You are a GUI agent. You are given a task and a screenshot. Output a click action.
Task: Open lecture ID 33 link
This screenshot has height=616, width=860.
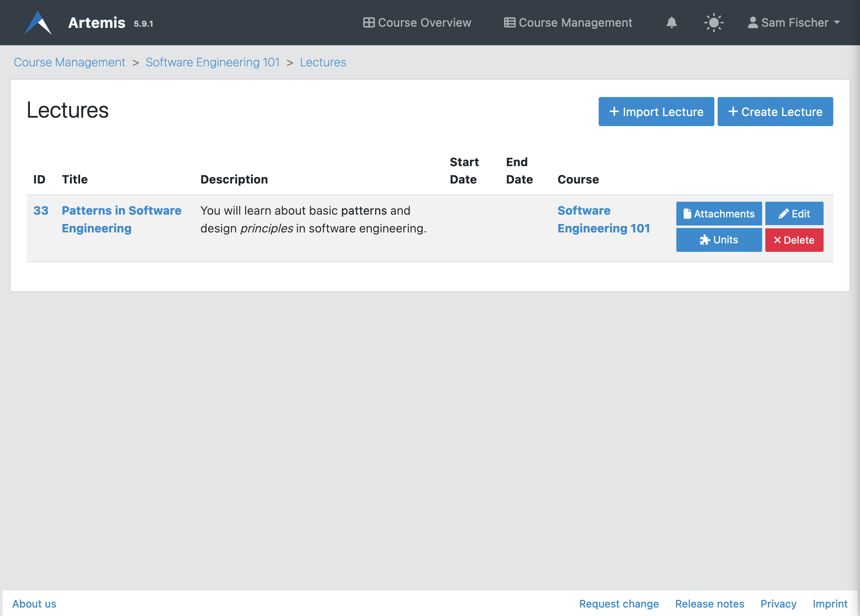(x=41, y=211)
